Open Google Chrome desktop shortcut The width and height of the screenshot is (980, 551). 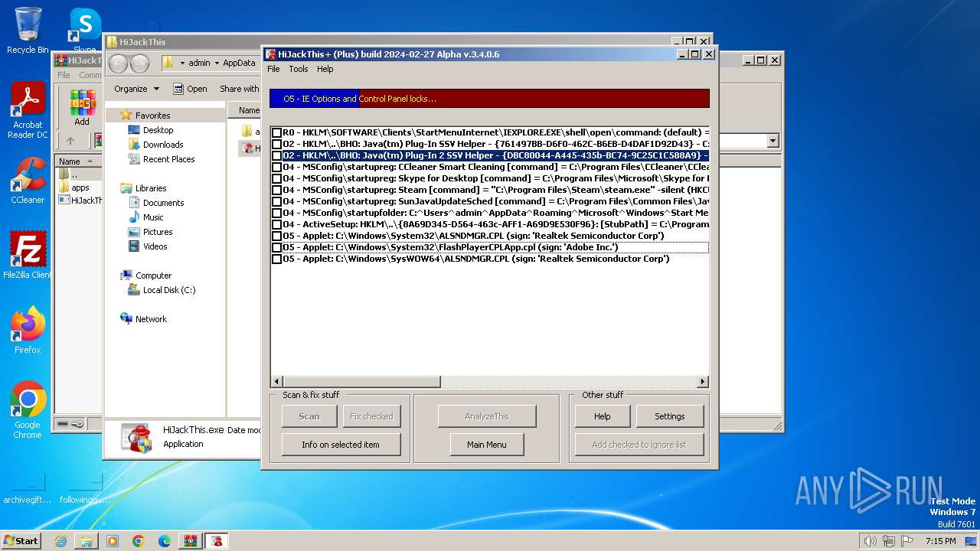pyautogui.click(x=28, y=410)
